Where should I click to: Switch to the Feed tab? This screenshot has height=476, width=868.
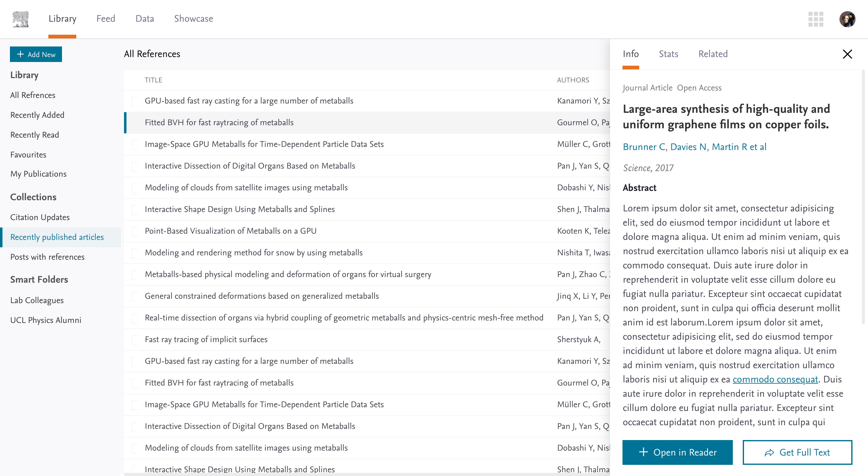pos(106,19)
